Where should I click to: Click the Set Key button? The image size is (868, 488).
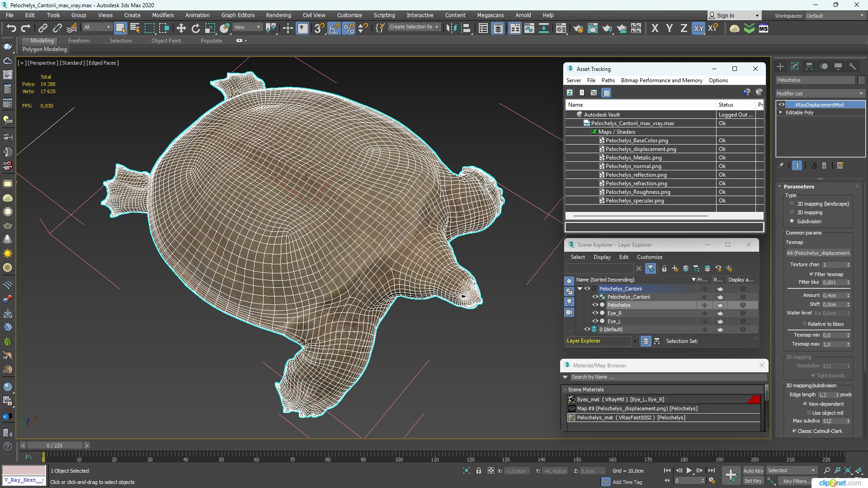point(753,481)
